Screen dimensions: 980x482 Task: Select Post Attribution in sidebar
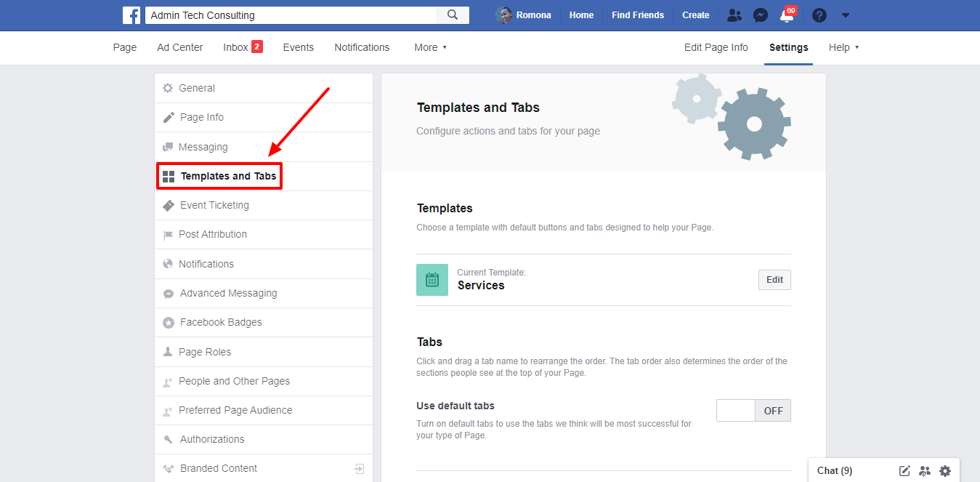pyautogui.click(x=264, y=234)
